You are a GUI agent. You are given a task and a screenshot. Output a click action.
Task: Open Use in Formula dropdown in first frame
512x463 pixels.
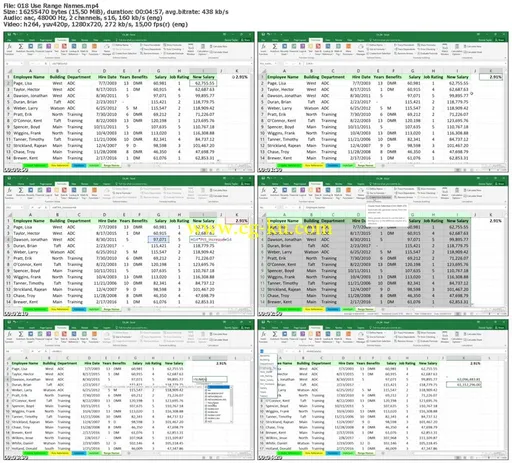(x=122, y=49)
